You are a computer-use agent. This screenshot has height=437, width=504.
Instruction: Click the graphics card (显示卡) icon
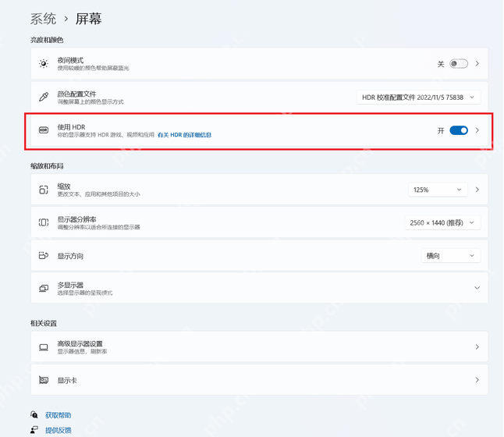click(44, 380)
